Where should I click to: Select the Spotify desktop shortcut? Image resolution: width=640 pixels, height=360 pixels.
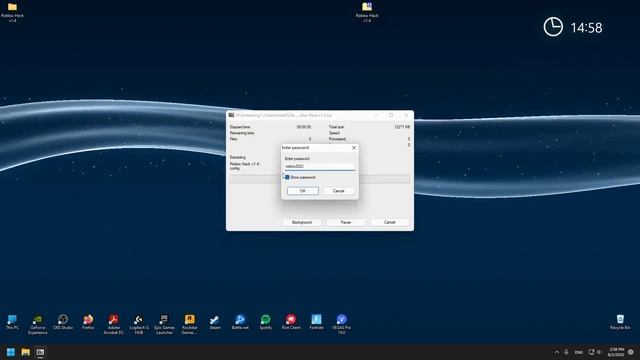tap(265, 322)
